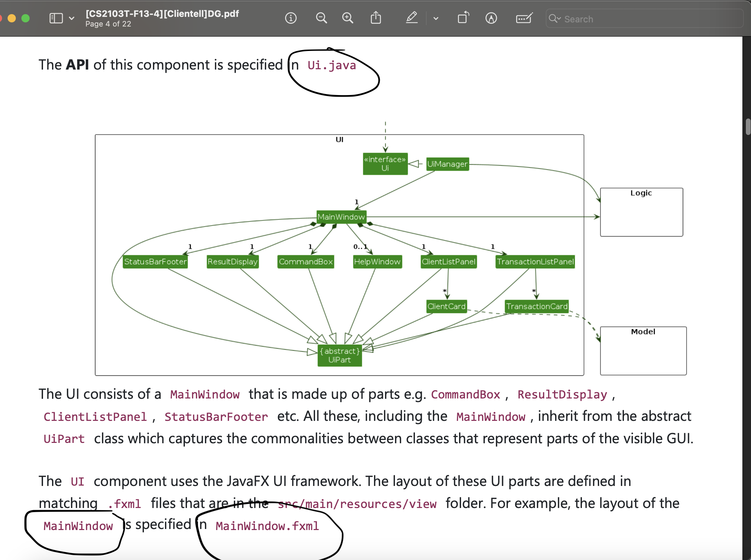Viewport: 751px width, 560px height.
Task: Show the Markup toolbar
Action: pos(491,18)
